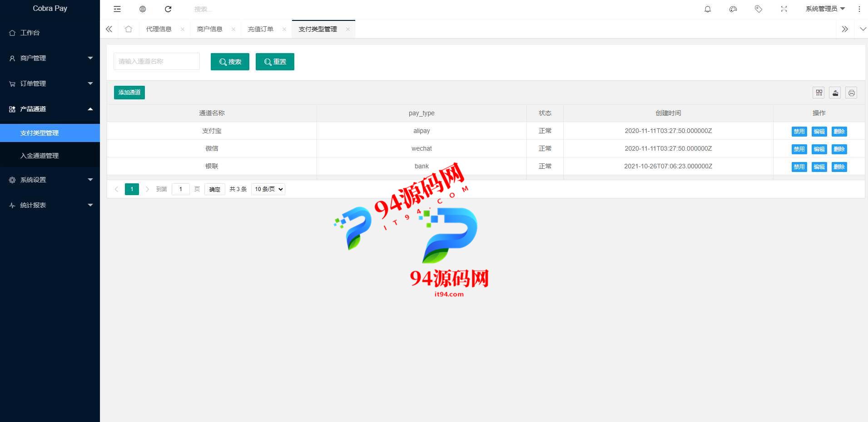
Task: Edit the 支付宝 channel row
Action: [819, 132]
